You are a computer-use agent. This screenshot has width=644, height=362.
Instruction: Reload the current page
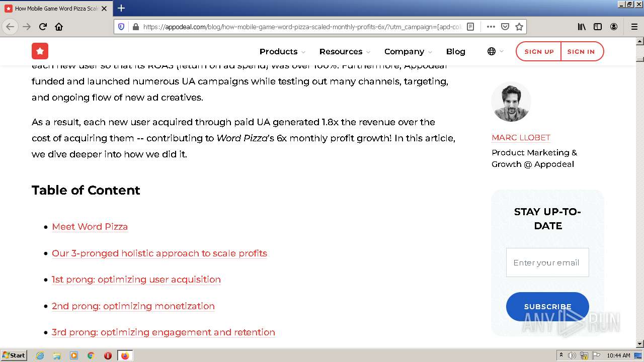43,27
